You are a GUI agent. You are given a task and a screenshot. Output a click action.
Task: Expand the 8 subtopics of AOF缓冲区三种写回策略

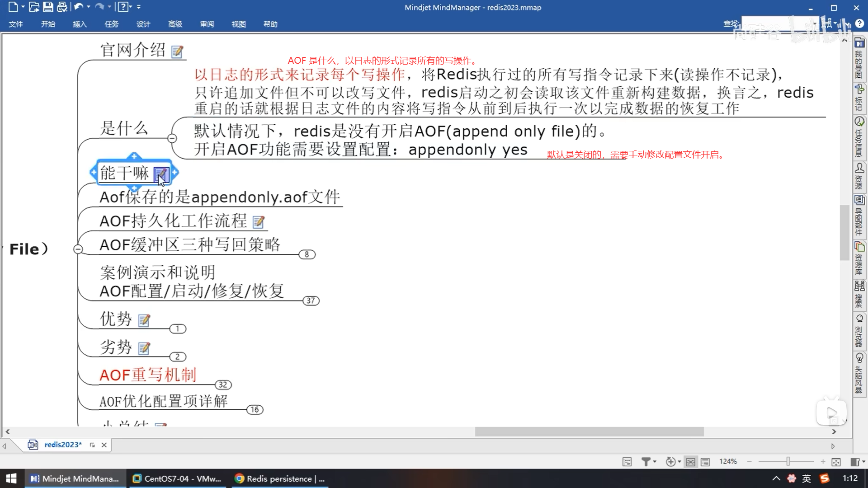[x=307, y=254]
